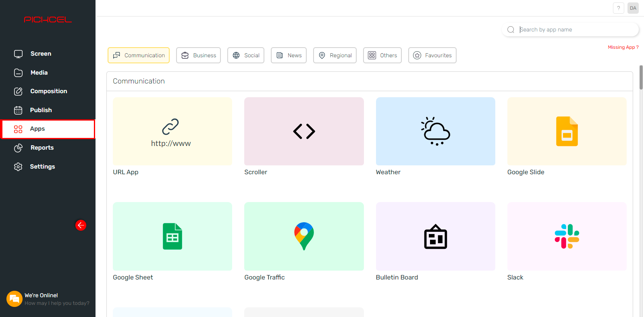Viewport: 644px width, 317px height.
Task: Click the Publish calendar icon in sidebar
Action: [x=18, y=110]
